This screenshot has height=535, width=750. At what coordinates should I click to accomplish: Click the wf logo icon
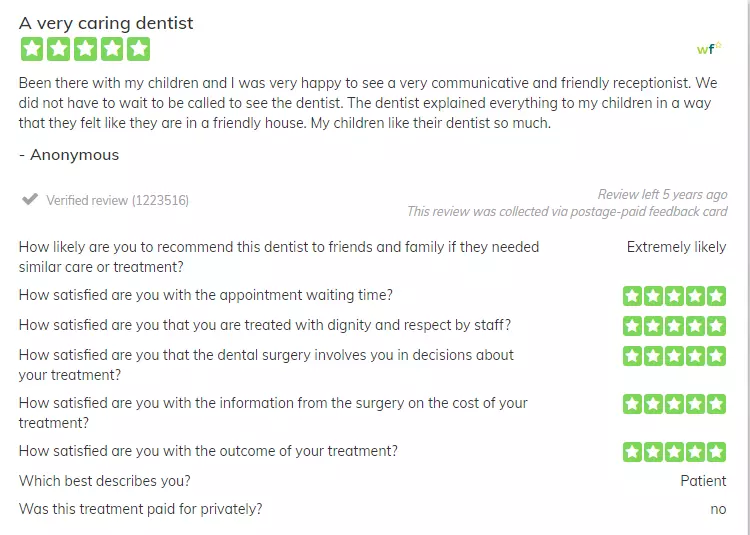(x=709, y=48)
